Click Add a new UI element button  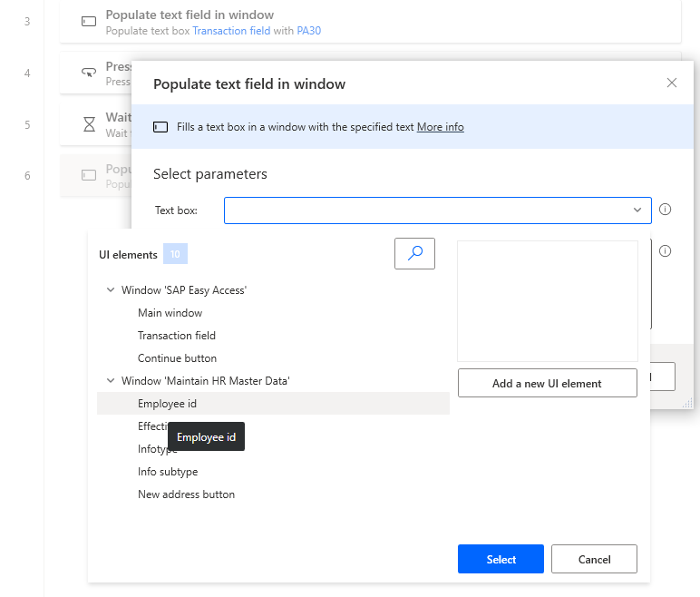[x=548, y=383]
